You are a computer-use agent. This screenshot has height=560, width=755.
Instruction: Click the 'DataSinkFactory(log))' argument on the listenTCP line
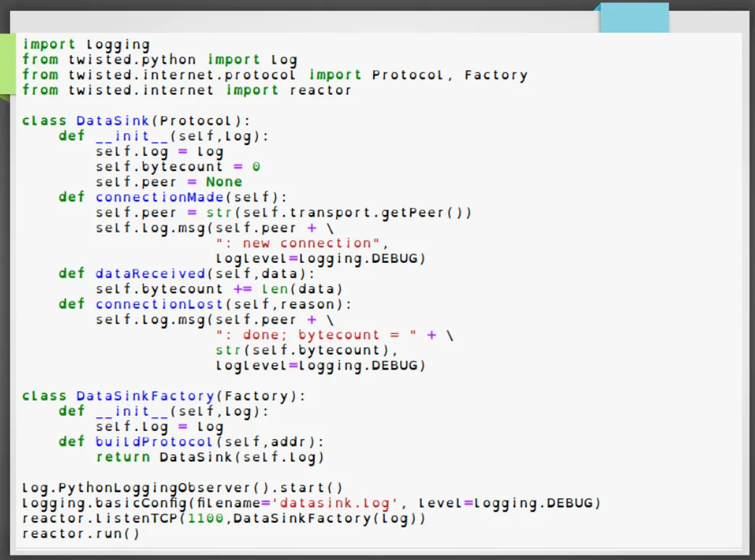(330, 519)
